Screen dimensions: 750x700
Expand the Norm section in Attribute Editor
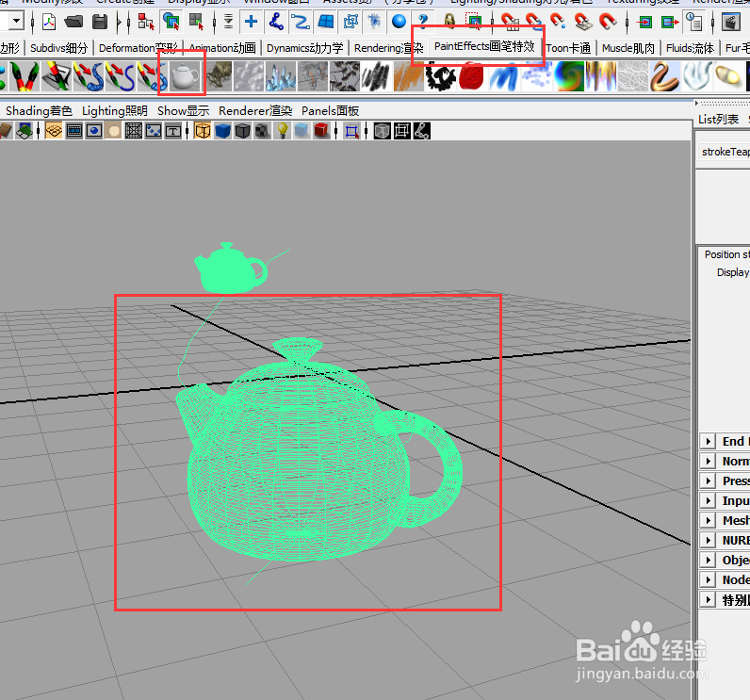click(x=708, y=461)
